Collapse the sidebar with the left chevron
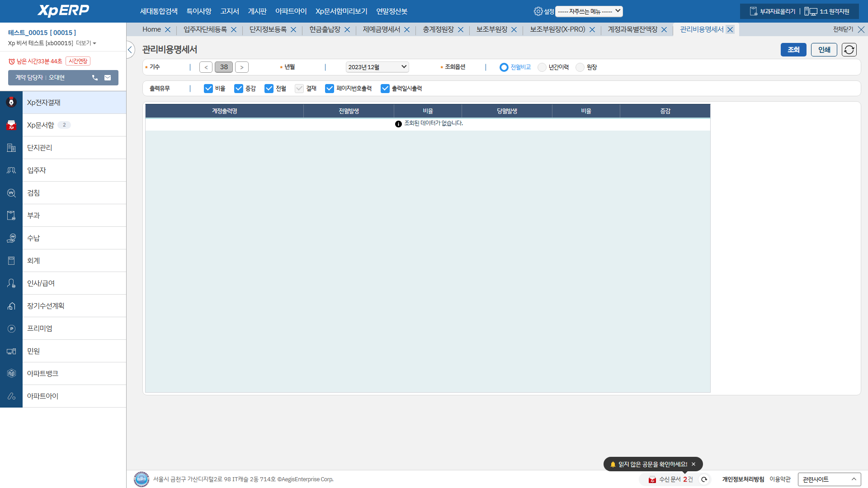 coord(130,50)
